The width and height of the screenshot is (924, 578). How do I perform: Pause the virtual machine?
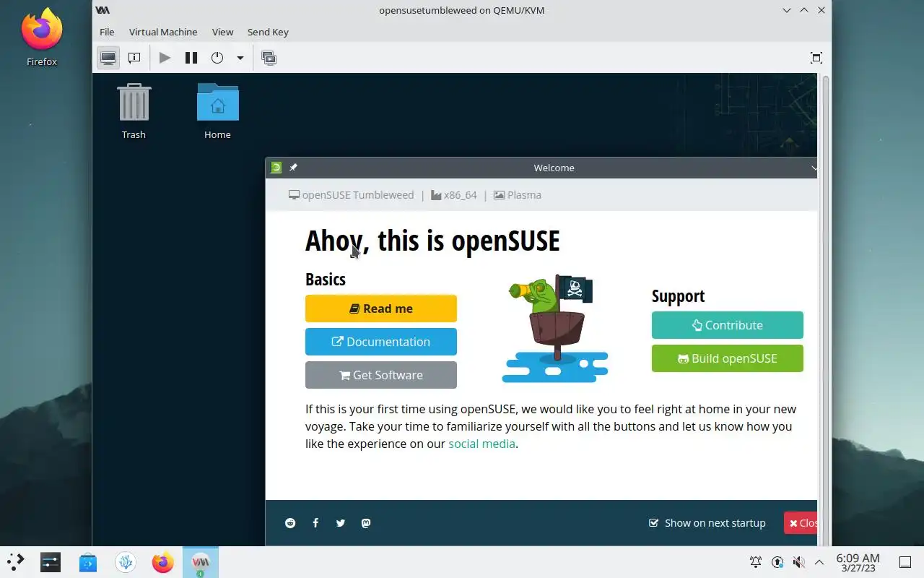click(x=191, y=58)
